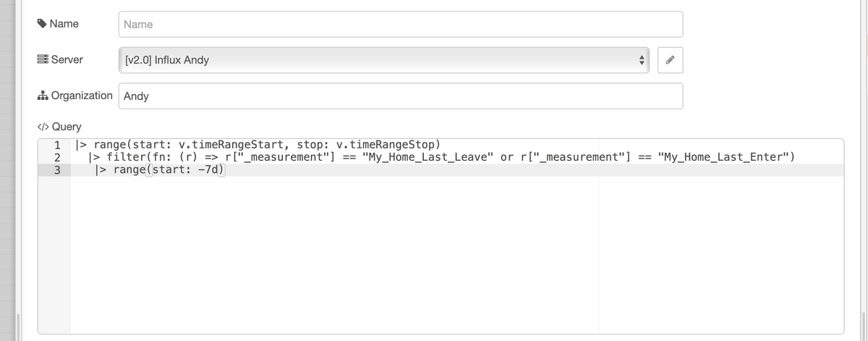Place the cursor on the "My_Home_Last_Leave" string

point(427,157)
